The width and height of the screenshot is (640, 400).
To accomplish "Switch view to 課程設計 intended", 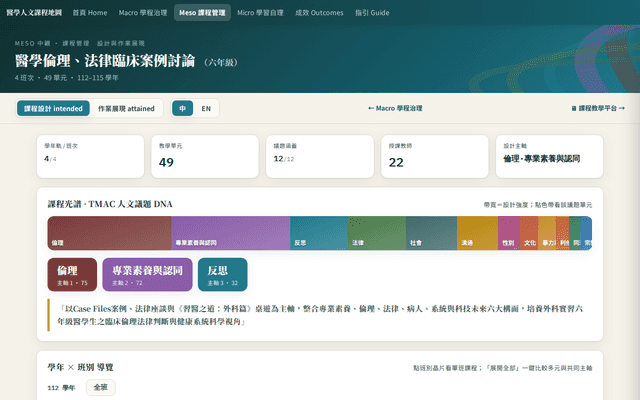I will point(53,109).
